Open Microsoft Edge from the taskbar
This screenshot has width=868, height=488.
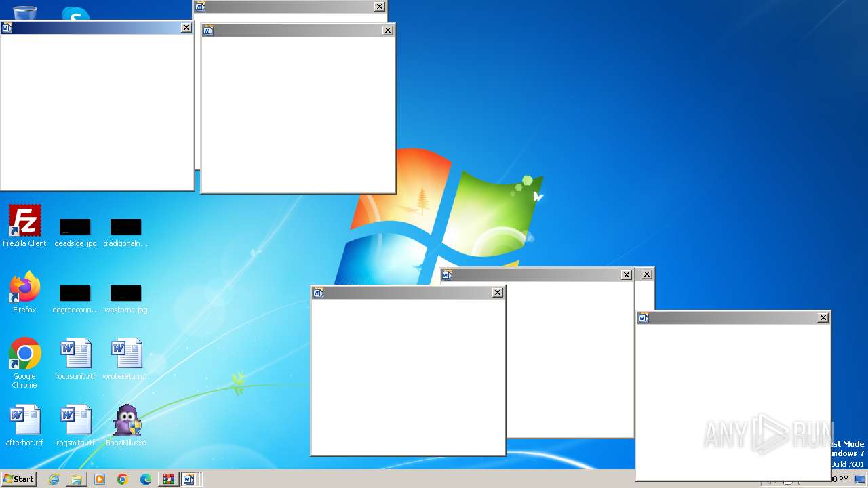[x=146, y=479]
